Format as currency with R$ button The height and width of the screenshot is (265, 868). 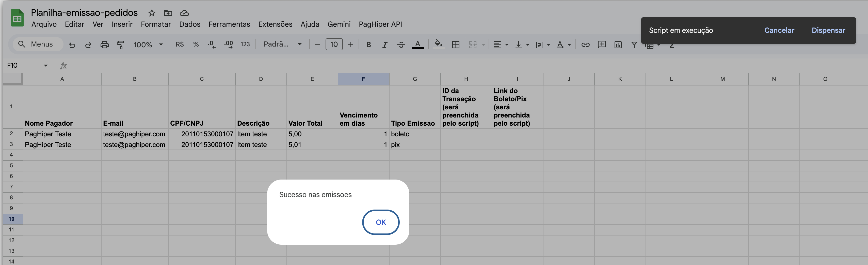click(x=180, y=44)
